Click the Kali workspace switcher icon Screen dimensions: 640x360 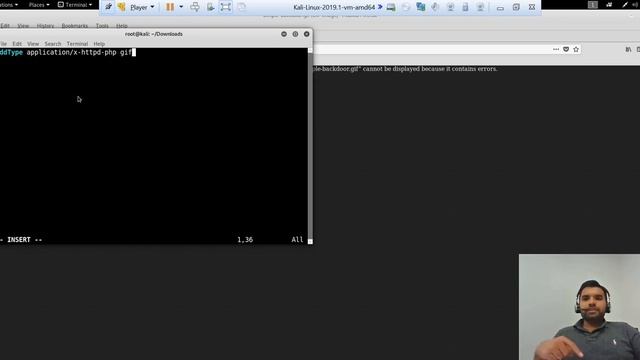tap(593, 4)
